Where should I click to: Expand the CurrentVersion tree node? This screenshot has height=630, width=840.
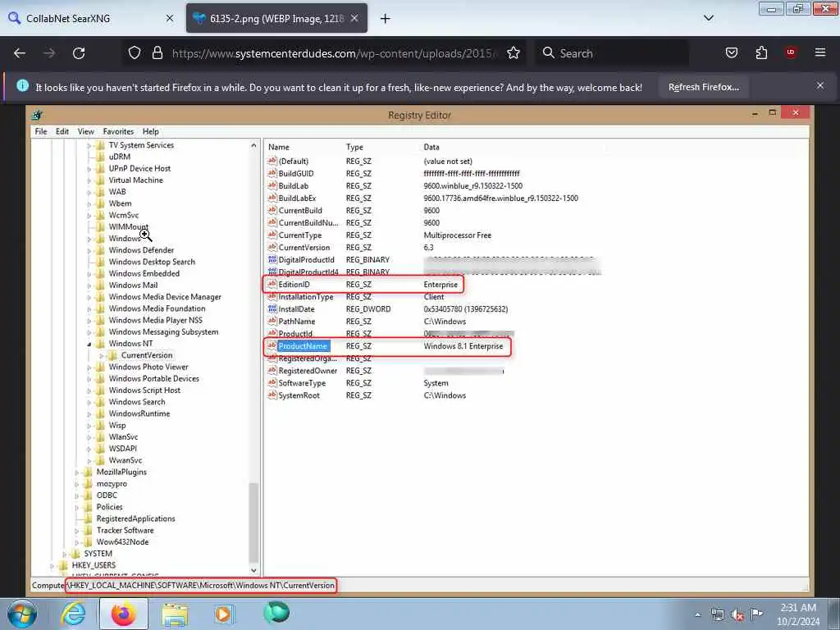tap(101, 356)
